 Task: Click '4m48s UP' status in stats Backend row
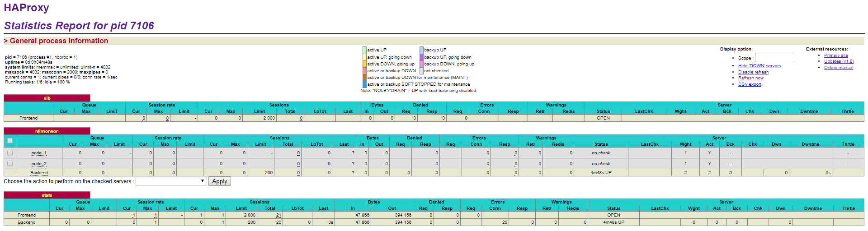[x=613, y=222]
